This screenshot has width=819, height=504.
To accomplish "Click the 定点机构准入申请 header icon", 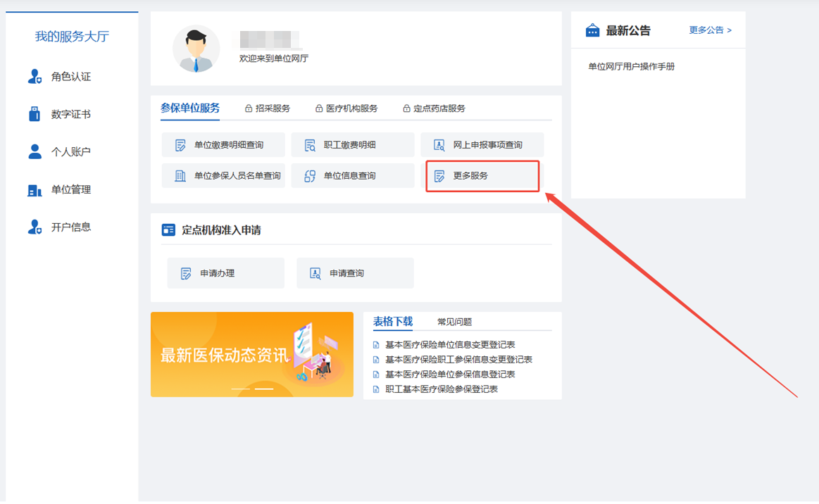I will (x=168, y=230).
